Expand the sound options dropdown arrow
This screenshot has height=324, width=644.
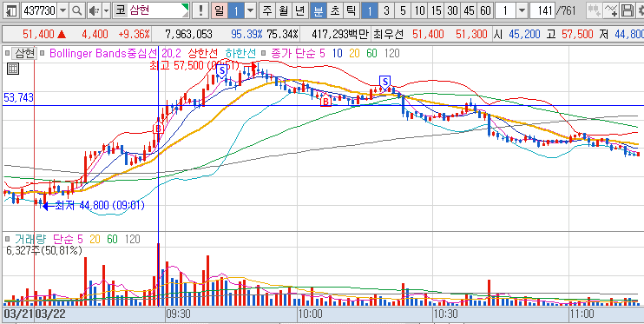106,10
